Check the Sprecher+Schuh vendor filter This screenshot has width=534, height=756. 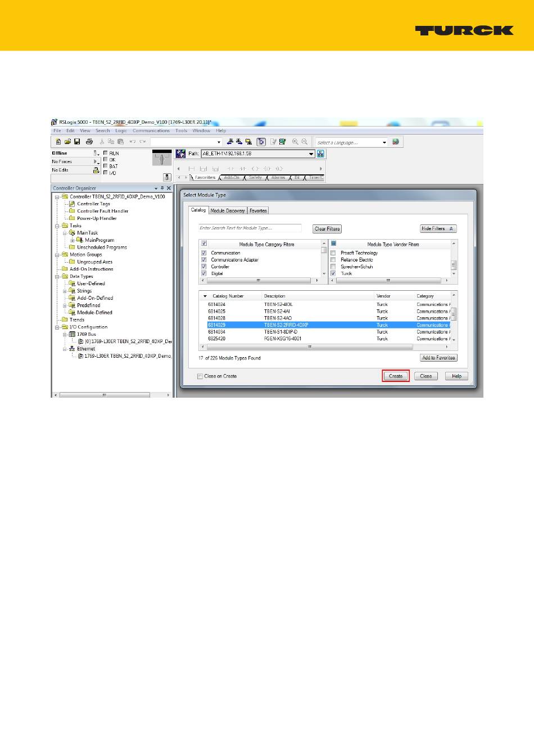333,267
